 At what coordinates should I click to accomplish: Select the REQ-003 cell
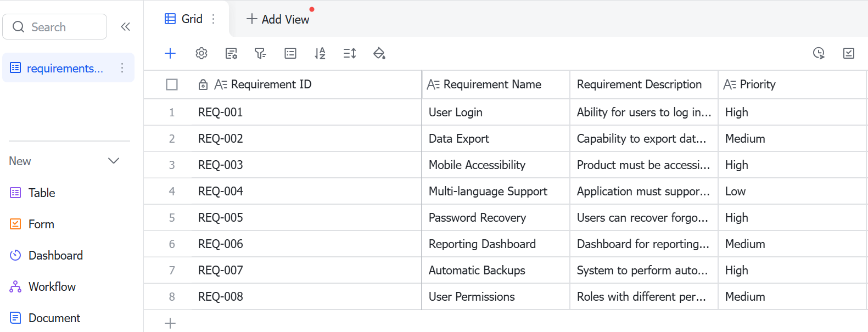pos(305,165)
